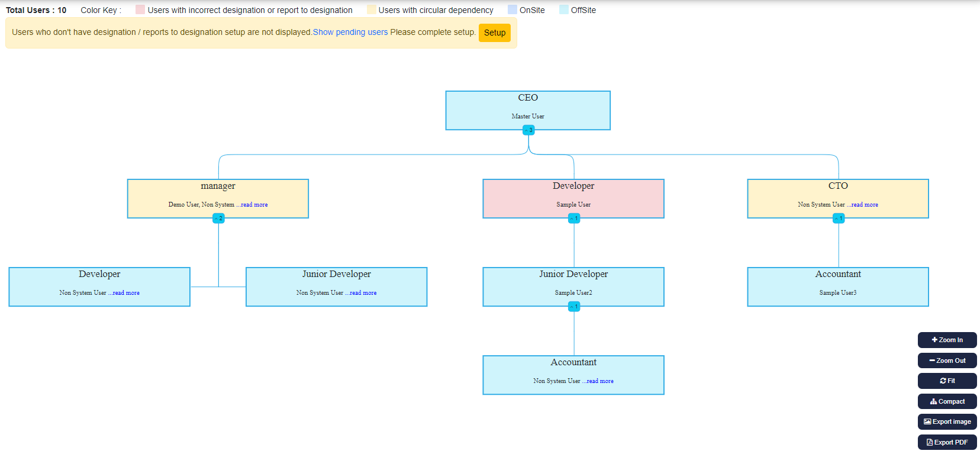Collapse Sample User2 Junior Developer node
980x470 pixels.
click(574, 307)
